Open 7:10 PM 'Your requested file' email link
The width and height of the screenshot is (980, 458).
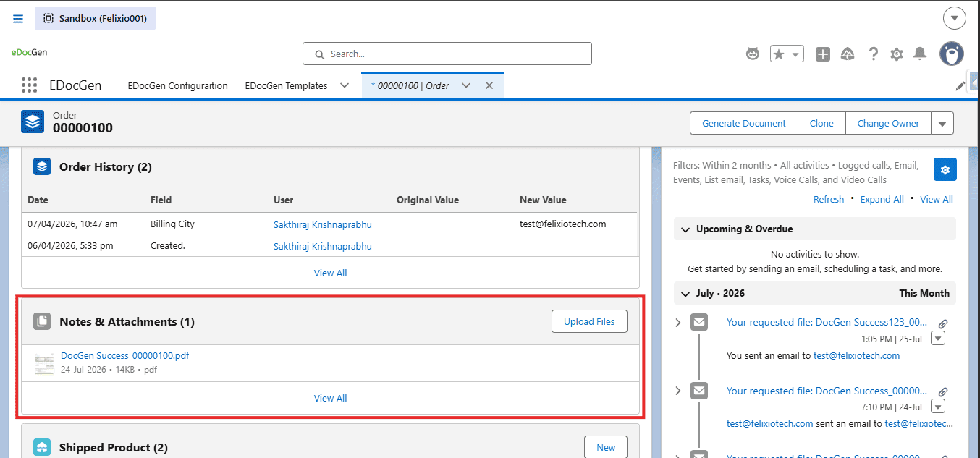click(827, 391)
